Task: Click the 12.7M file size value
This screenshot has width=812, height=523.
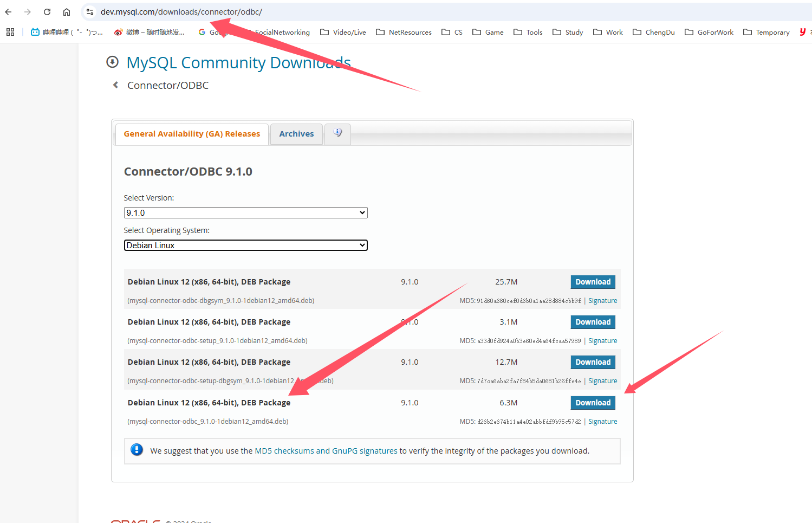Action: (506, 362)
